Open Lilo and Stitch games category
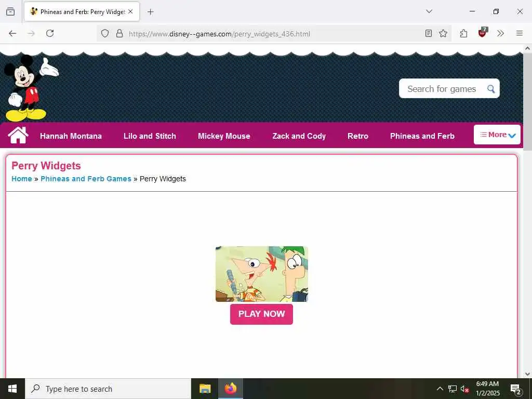Screen dimensions: 532x399 (150, 136)
